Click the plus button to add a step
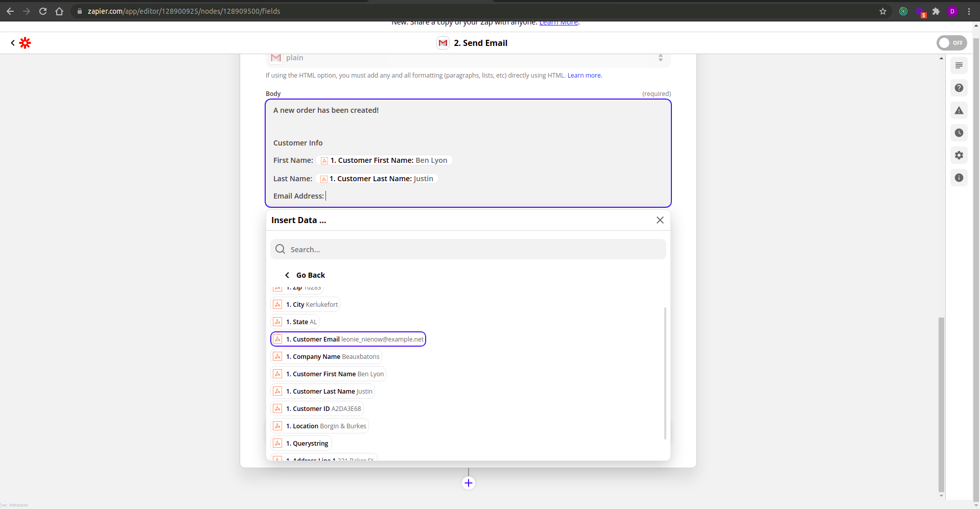Screen dimensions: 980x509 pyautogui.click(x=469, y=483)
